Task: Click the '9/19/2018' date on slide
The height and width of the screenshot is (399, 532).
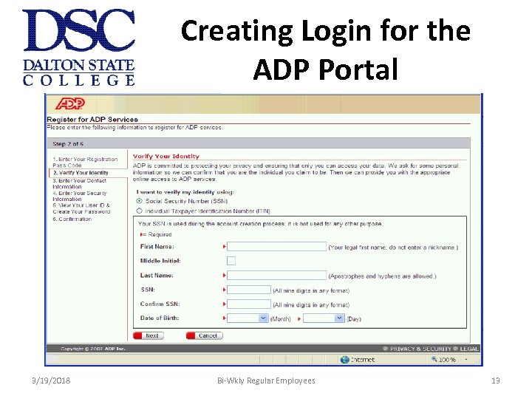Action: pyautogui.click(x=51, y=381)
